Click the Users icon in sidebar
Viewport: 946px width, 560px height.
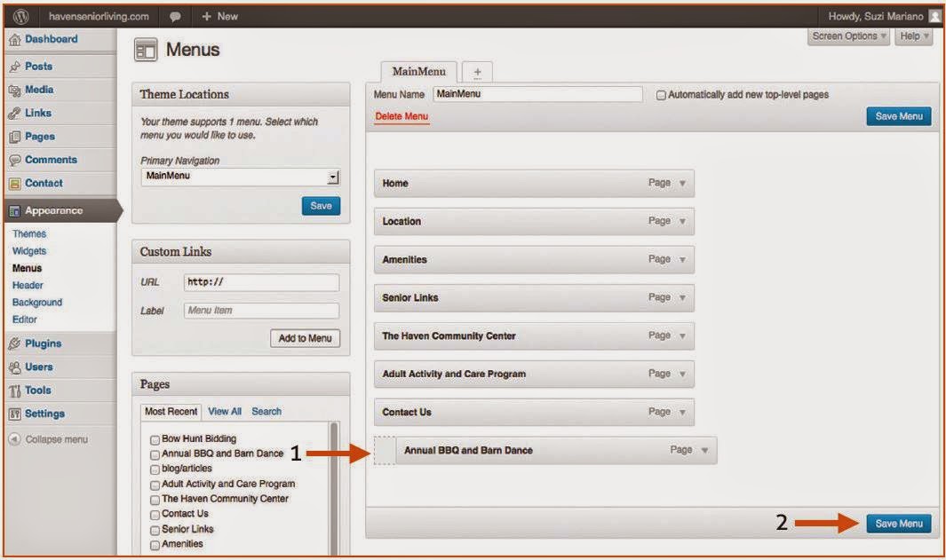[x=14, y=367]
